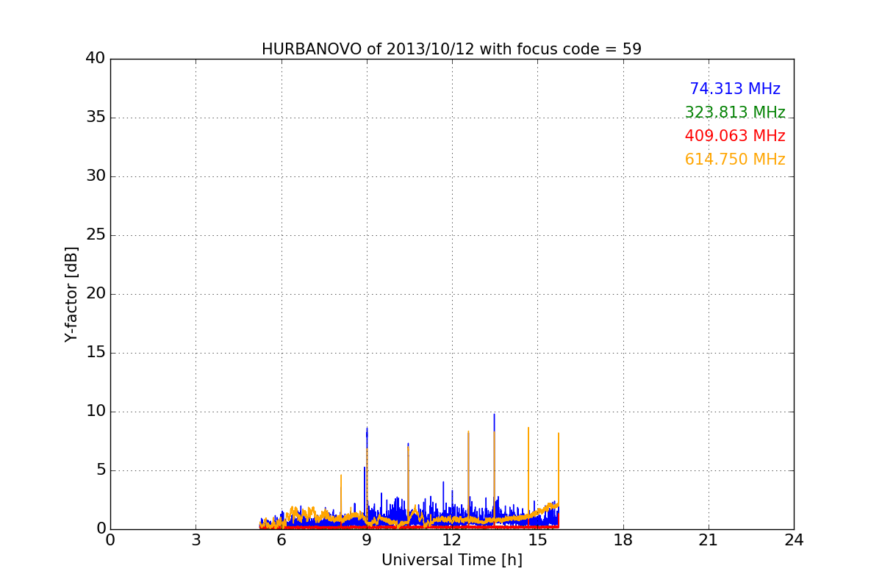Click x-axis tick label 12
This screenshot has width=882, height=588.
click(x=452, y=540)
